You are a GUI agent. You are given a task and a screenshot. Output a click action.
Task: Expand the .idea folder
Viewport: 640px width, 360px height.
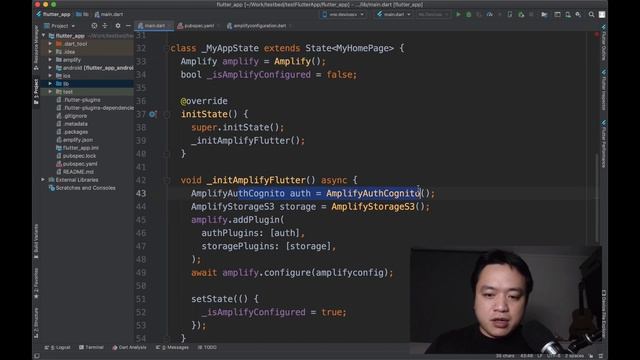pos(50,52)
